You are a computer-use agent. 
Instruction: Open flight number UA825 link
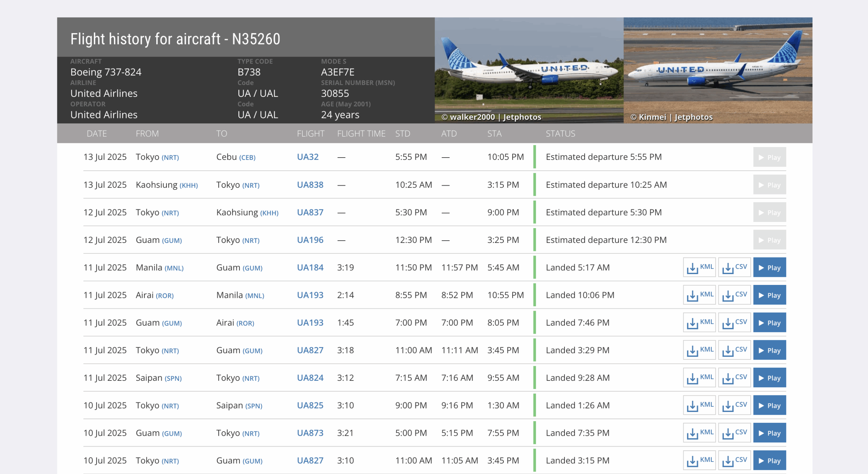tap(310, 405)
